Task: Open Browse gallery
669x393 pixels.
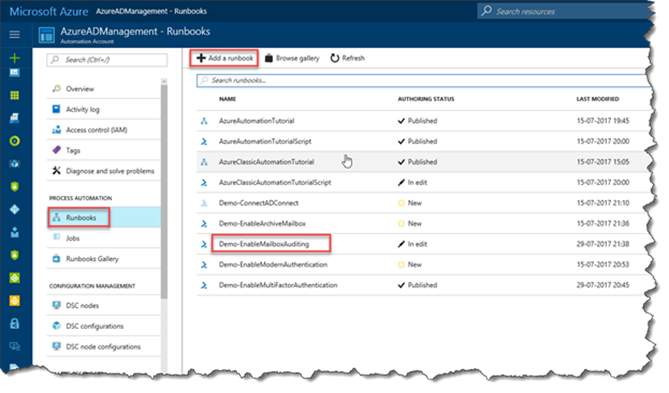Action: (292, 58)
